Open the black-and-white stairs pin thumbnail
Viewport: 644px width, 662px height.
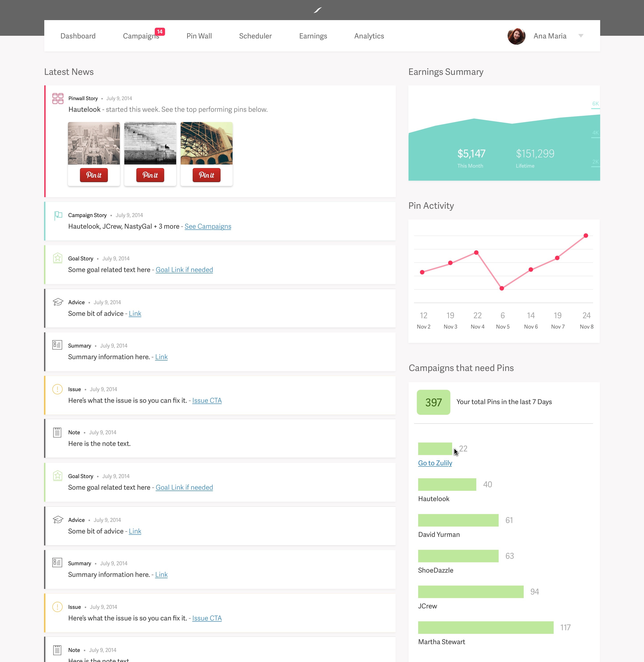tap(150, 143)
